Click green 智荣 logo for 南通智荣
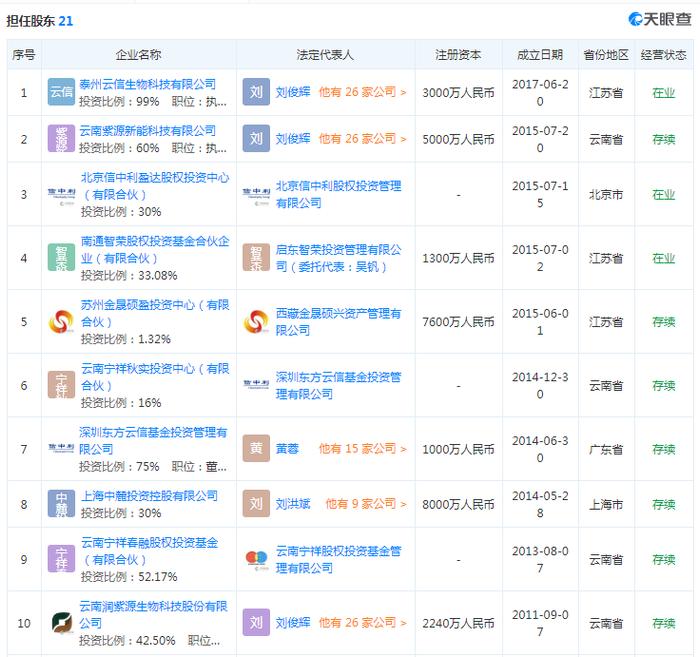 point(61,258)
